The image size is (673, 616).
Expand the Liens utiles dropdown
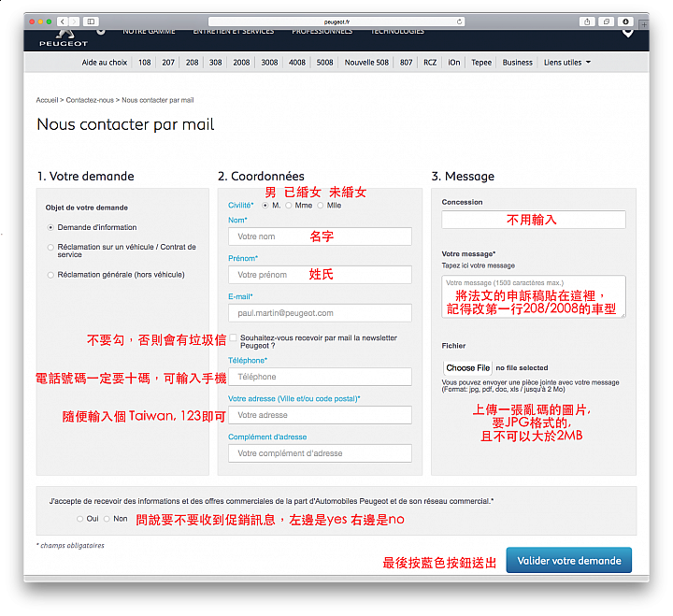pyautogui.click(x=567, y=63)
